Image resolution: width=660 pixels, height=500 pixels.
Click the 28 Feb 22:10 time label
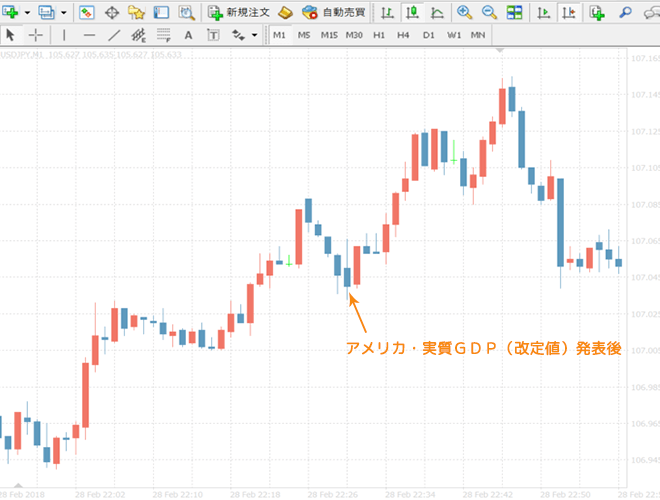pyautogui.click(x=178, y=494)
